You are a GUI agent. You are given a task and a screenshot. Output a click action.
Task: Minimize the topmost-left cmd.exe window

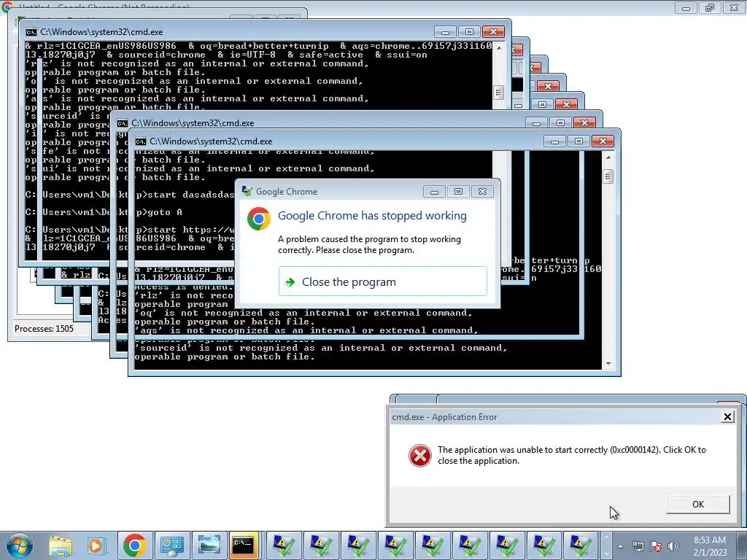coord(445,32)
